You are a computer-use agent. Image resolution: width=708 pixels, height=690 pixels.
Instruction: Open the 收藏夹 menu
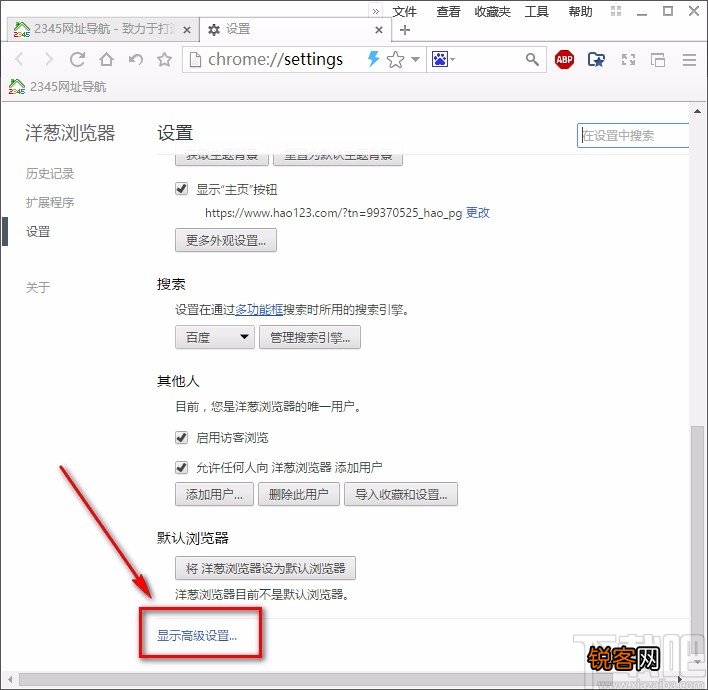click(x=492, y=11)
